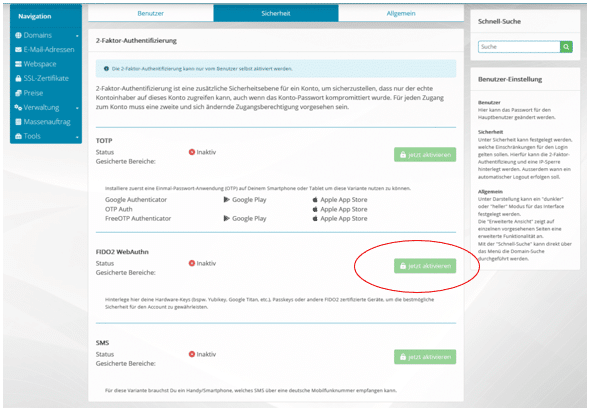Open Google Play link for Google Authenticator
This screenshot has height=409, width=591.
[x=245, y=199]
